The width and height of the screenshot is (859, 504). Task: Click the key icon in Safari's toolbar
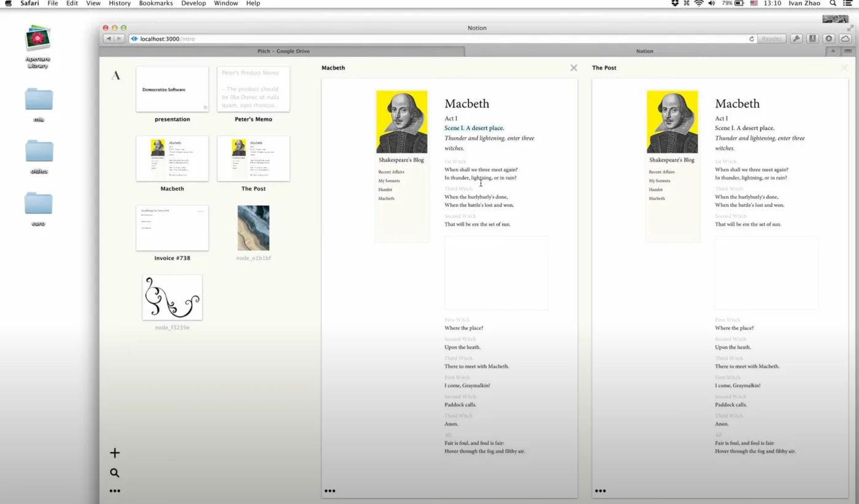click(x=796, y=39)
